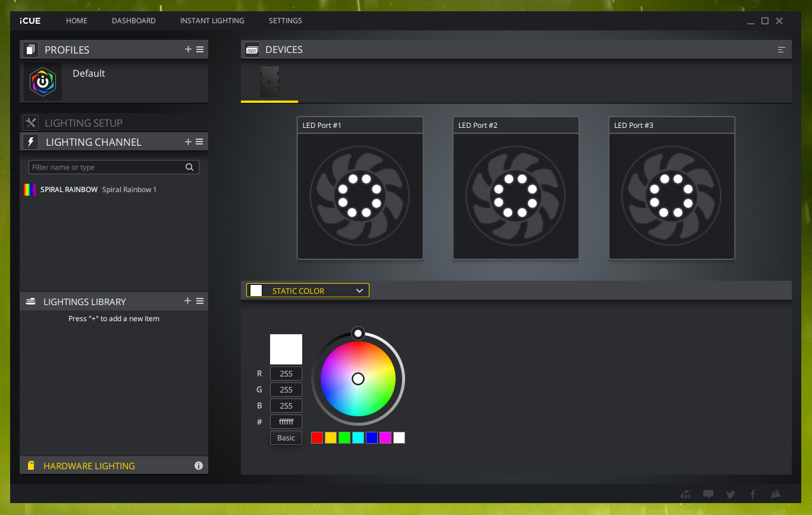Open the forum chat bubble icon

(x=708, y=494)
